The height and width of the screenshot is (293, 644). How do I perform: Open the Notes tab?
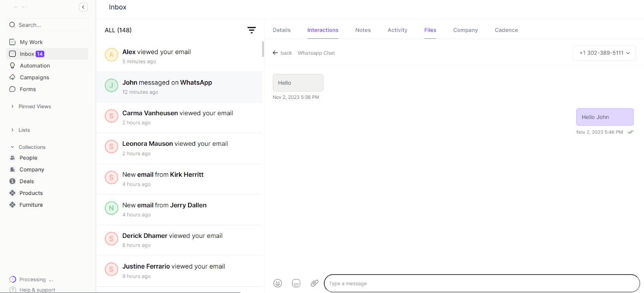pos(363,30)
